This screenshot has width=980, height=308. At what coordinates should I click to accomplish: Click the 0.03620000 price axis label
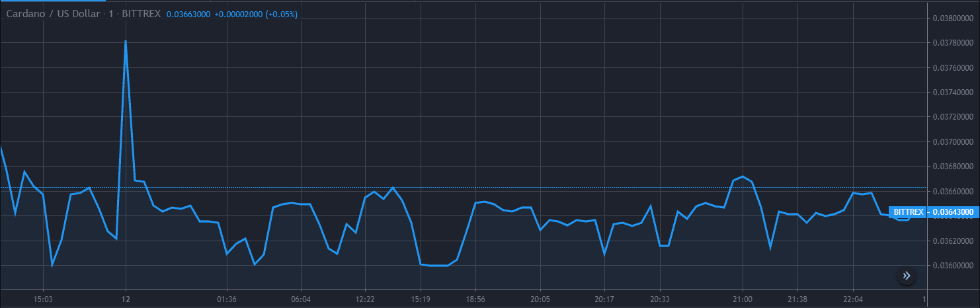point(953,241)
